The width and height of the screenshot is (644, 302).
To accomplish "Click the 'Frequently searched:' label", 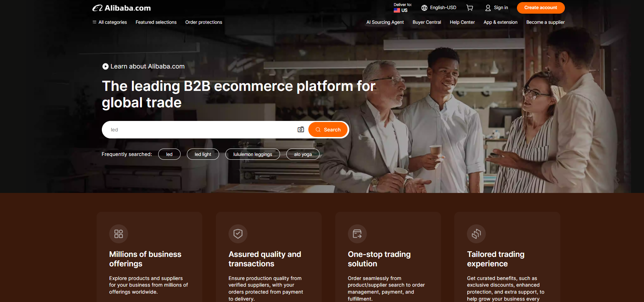I will coord(127,154).
